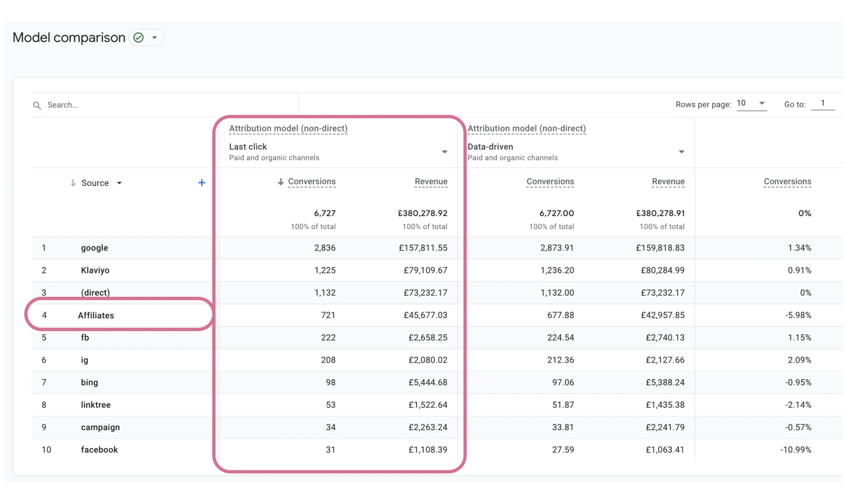
Task: Click the first Attribution model (non-direct) label
Action: tap(288, 129)
